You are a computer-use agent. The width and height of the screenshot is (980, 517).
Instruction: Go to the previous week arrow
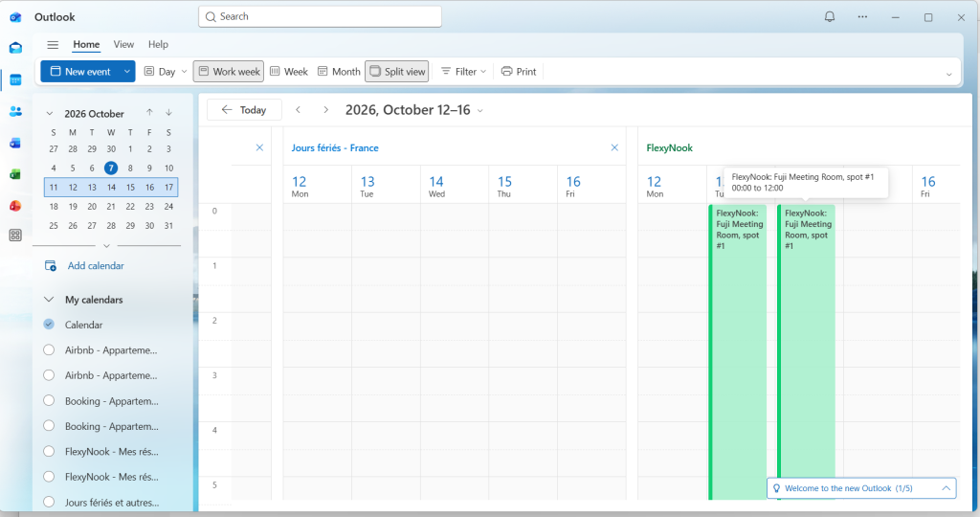299,110
